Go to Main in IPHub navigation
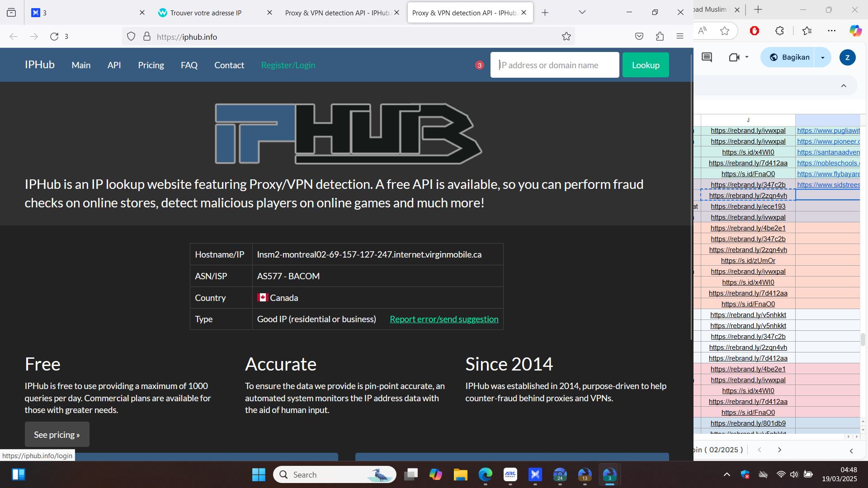Image resolution: width=868 pixels, height=488 pixels. pyautogui.click(x=81, y=65)
